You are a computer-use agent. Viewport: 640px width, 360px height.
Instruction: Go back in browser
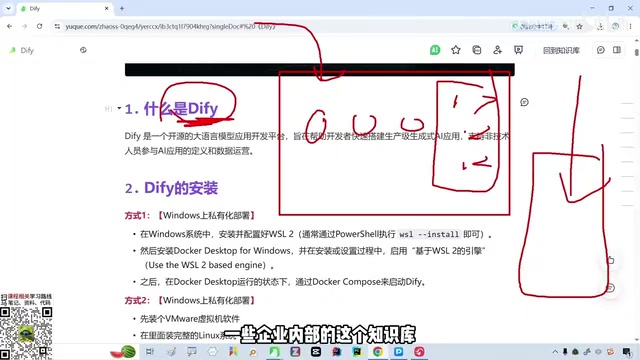9,26
